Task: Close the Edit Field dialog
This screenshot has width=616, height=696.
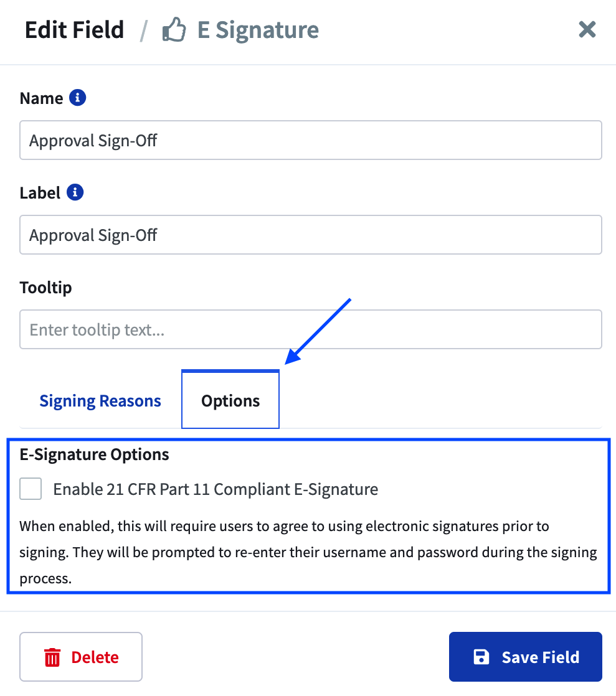Action: point(587,30)
